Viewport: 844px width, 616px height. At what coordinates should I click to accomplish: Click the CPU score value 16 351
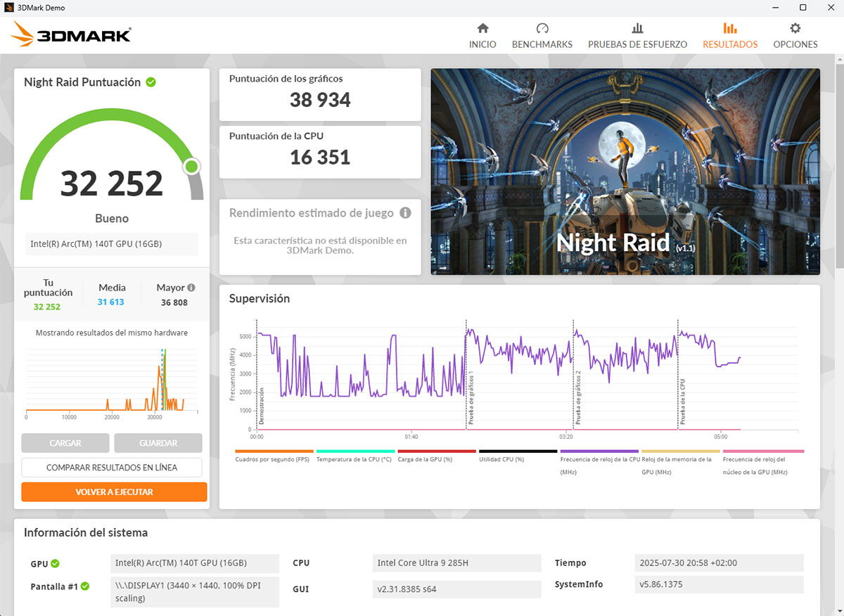pyautogui.click(x=320, y=158)
